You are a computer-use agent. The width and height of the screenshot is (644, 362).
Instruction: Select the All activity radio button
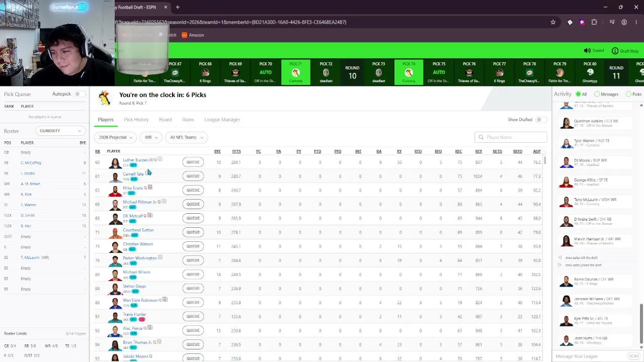click(x=578, y=95)
